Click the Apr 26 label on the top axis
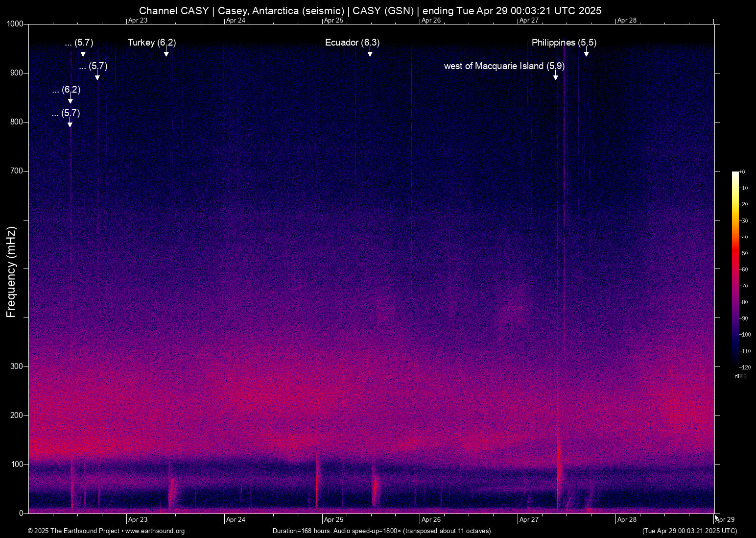Screen dimensions: 756x538 (431, 21)
